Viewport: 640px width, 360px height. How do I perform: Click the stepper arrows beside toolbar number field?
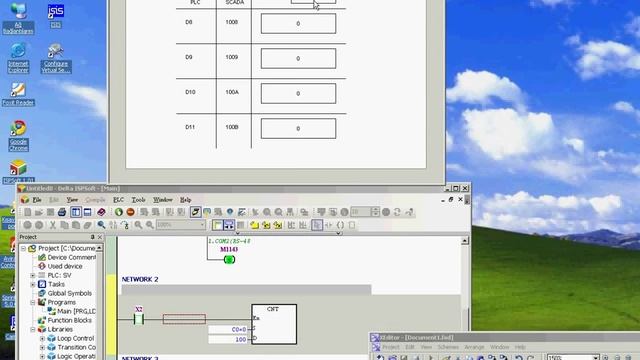click(375, 212)
